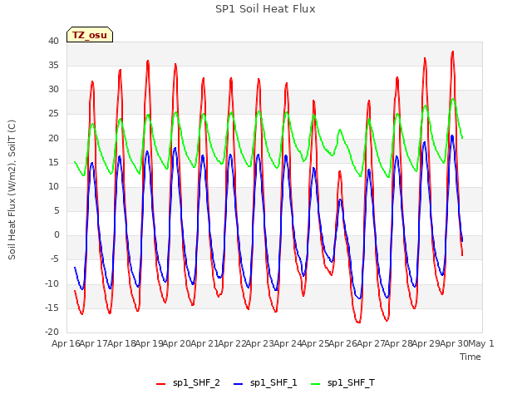The width and height of the screenshot is (532, 399).
Task: Click the Time x-axis label
Action: (x=470, y=357)
